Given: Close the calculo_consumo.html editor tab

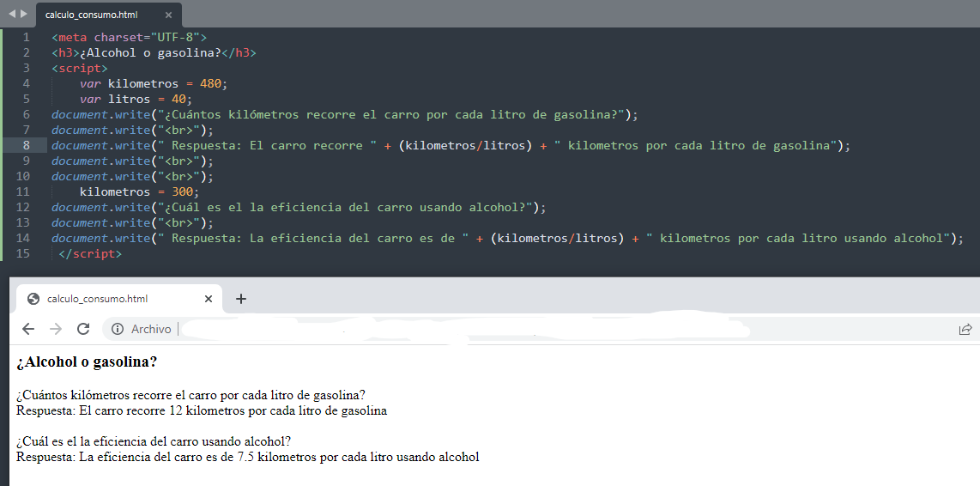Looking at the screenshot, I should pos(168,15).
